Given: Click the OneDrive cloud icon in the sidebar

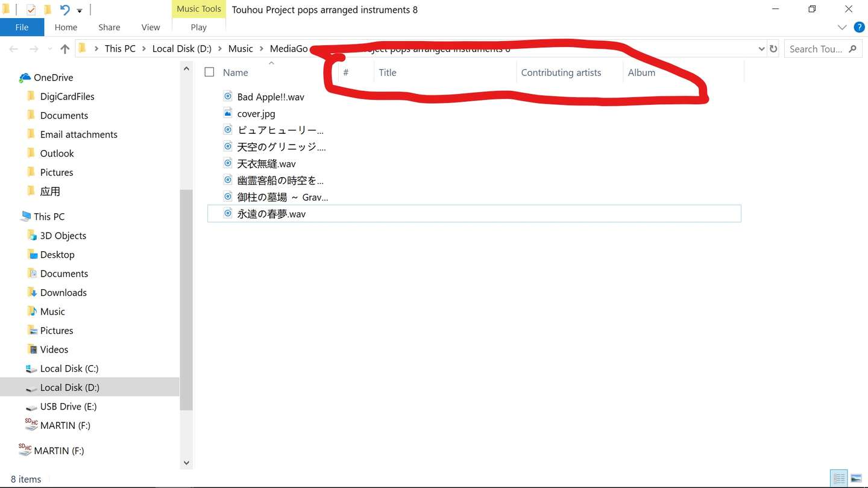Looking at the screenshot, I should [x=25, y=77].
